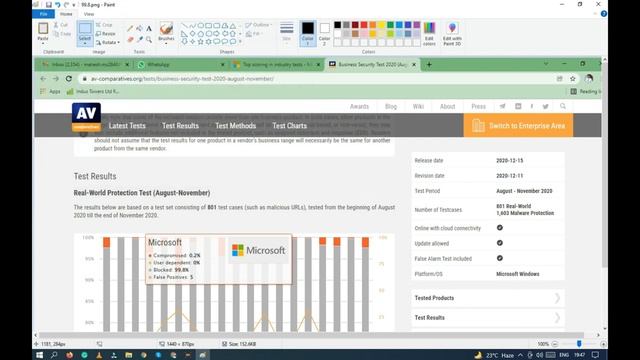
Task: Click the Copy command
Action: coord(62,34)
